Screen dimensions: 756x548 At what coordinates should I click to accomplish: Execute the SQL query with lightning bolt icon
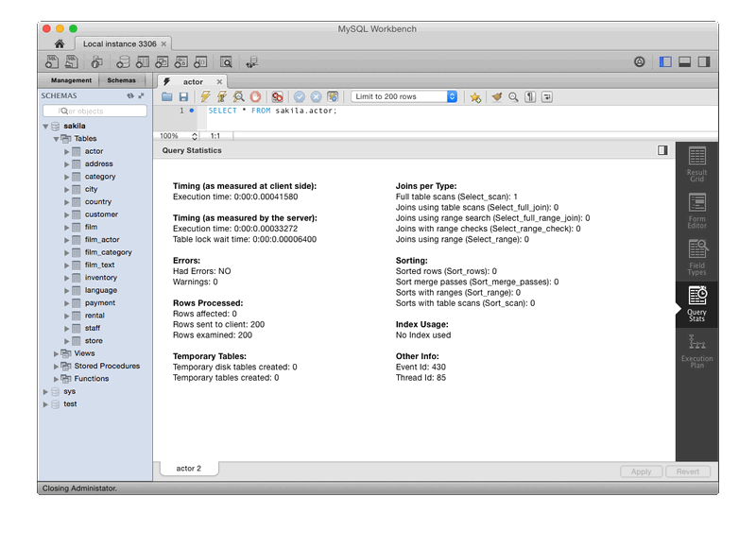click(x=205, y=95)
